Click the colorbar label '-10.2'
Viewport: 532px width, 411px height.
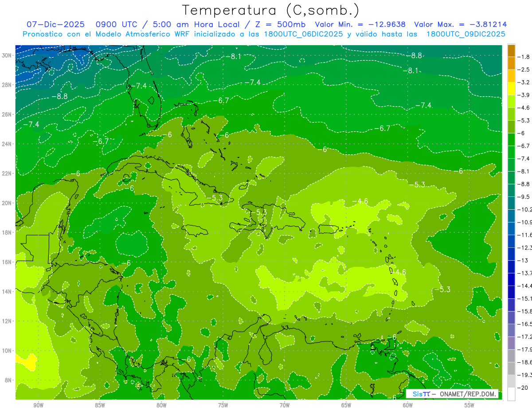[x=524, y=209]
